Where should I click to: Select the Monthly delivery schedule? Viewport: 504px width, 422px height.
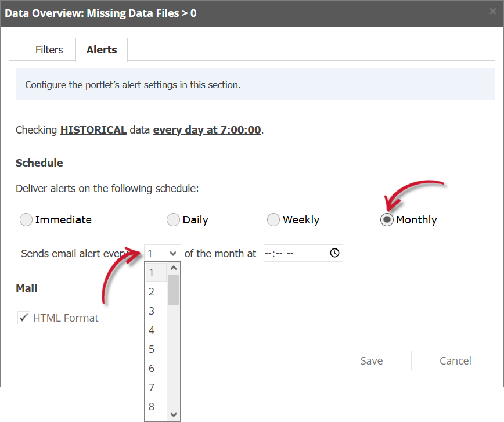(x=386, y=219)
